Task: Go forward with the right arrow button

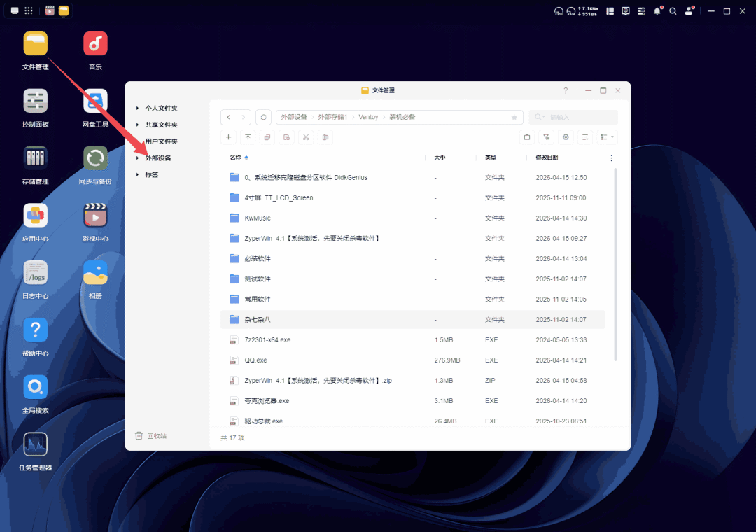Action: tap(244, 117)
